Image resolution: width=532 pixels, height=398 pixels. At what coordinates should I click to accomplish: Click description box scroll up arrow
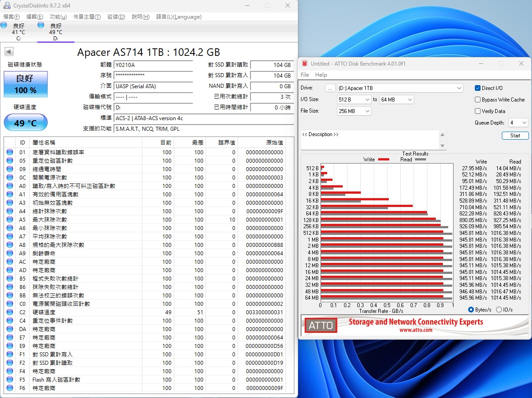coord(442,135)
